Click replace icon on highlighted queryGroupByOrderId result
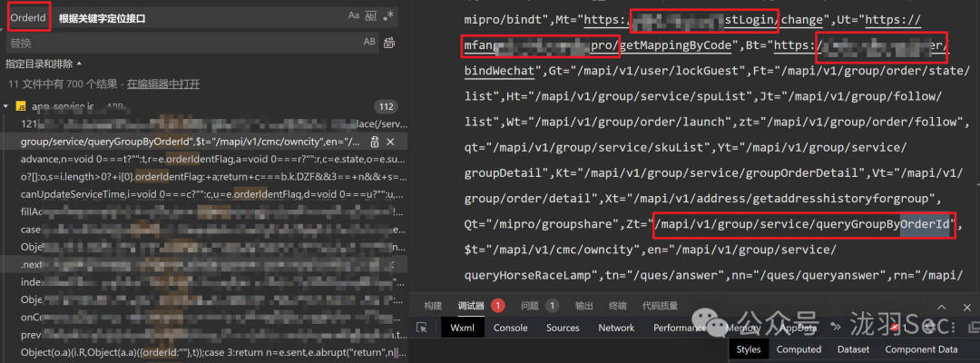Screen dimensions: 980x363 coord(375,142)
